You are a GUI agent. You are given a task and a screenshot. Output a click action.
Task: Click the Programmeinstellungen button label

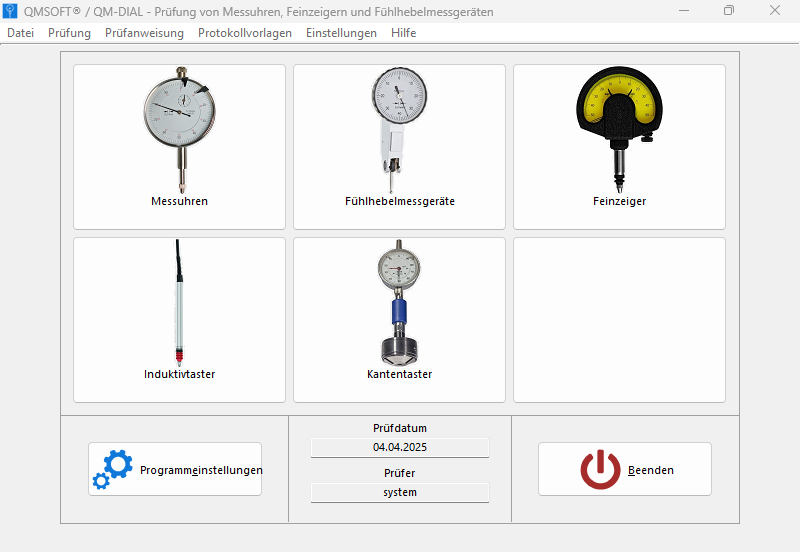(201, 470)
